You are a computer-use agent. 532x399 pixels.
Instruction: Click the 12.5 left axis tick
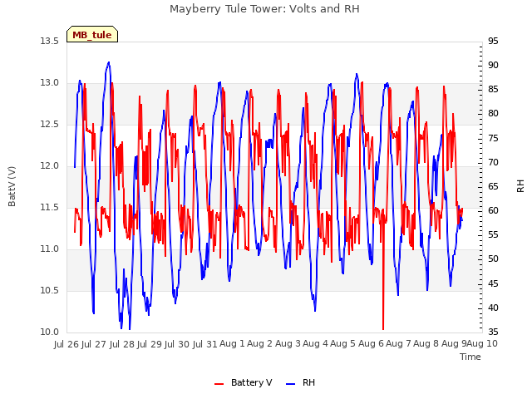[50, 124]
